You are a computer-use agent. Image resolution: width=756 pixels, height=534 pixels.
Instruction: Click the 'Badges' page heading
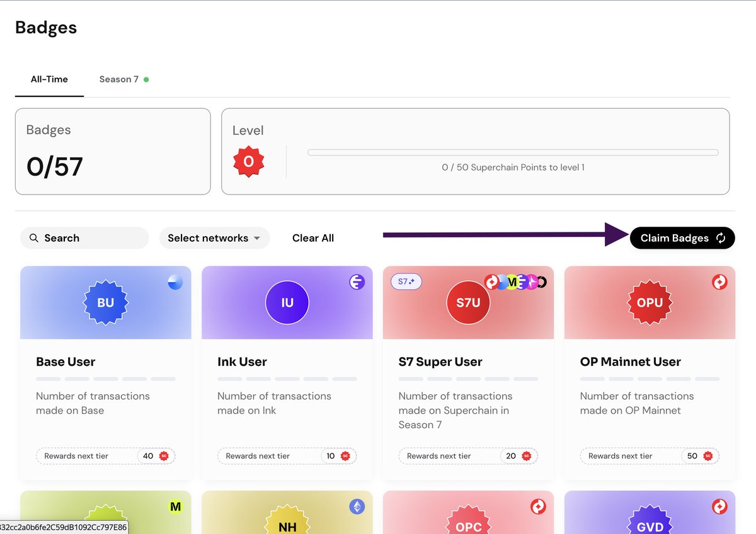click(46, 28)
